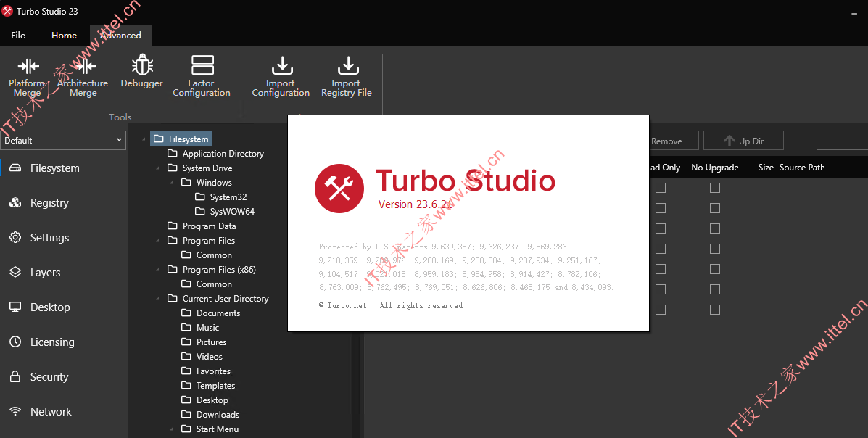The image size is (868, 438).
Task: Tick the topmost No Upgrade checkbox
Action: click(715, 189)
